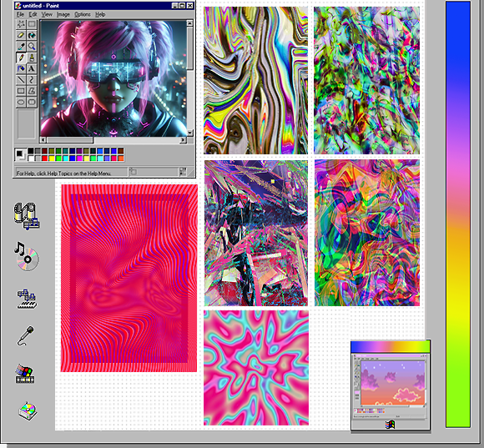The image size is (484, 448).
Task: Pick the eyedropper Pick Color tool
Action: tap(21, 47)
